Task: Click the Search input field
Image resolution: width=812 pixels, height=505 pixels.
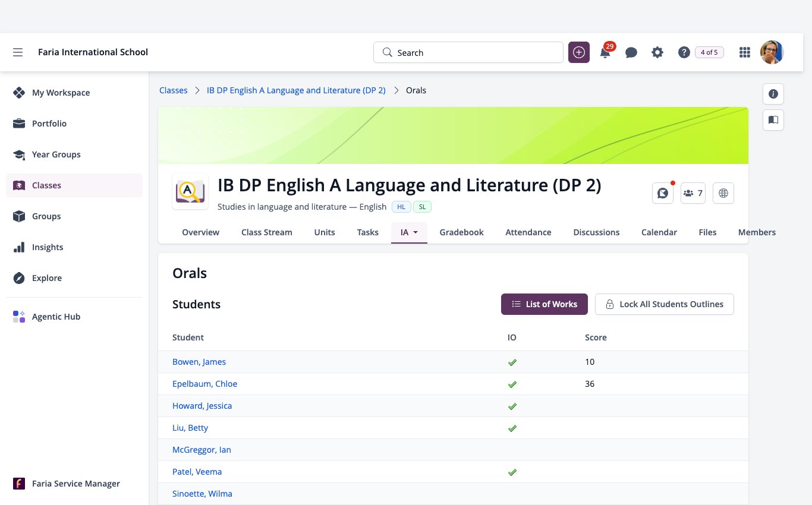Action: click(468, 52)
